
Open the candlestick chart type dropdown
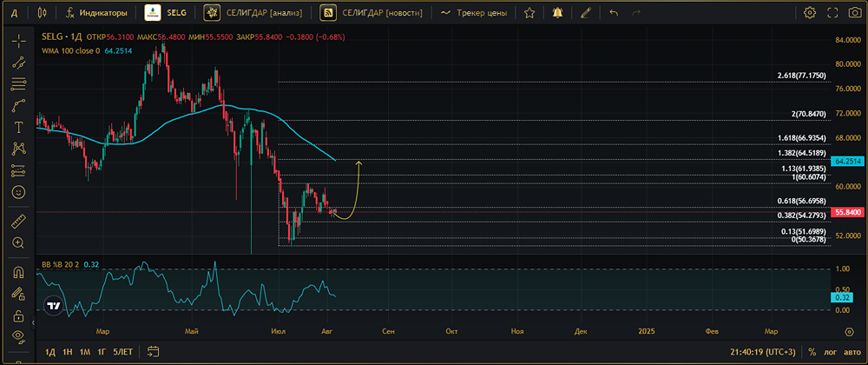click(x=43, y=12)
